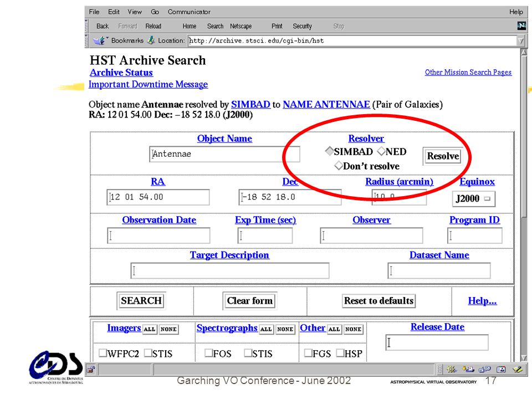The height and width of the screenshot is (399, 532).
Task: Focus the Observation Date input field
Action: [158, 236]
